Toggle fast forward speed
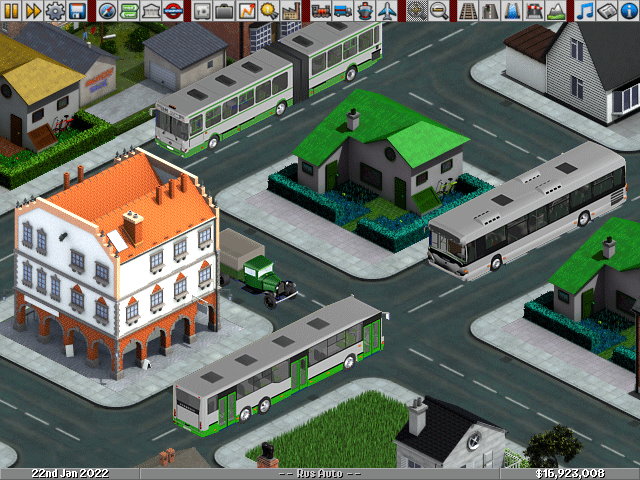Viewport: 640px width, 480px height. click(x=33, y=11)
